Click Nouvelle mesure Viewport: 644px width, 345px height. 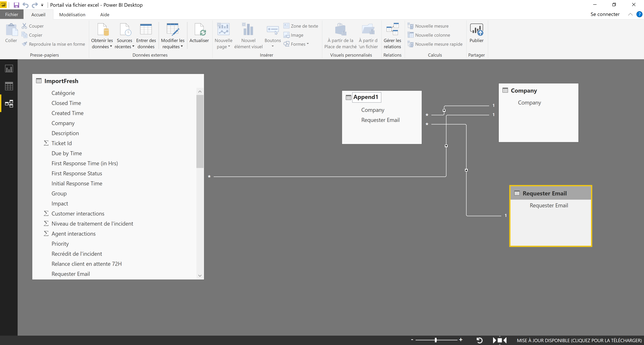coord(428,26)
